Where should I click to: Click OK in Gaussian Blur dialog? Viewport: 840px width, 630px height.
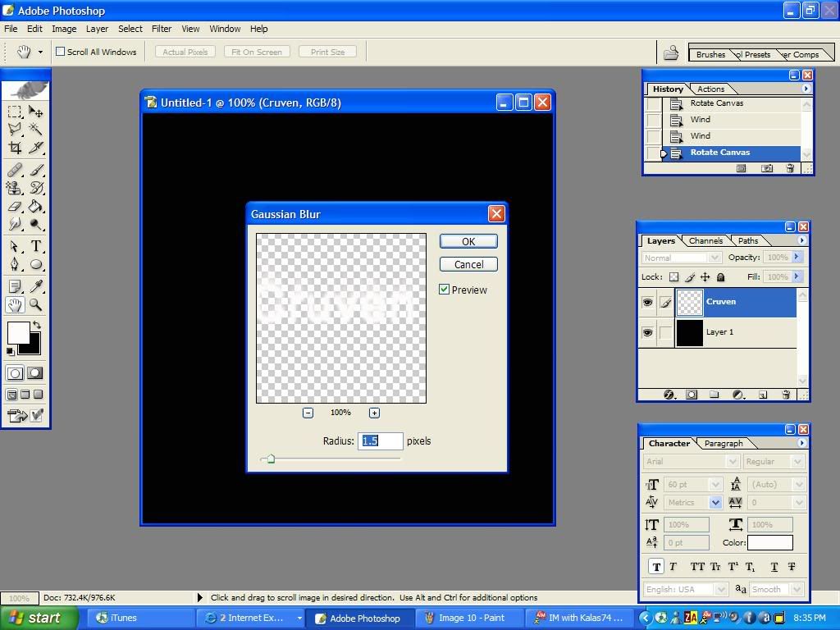pos(468,241)
